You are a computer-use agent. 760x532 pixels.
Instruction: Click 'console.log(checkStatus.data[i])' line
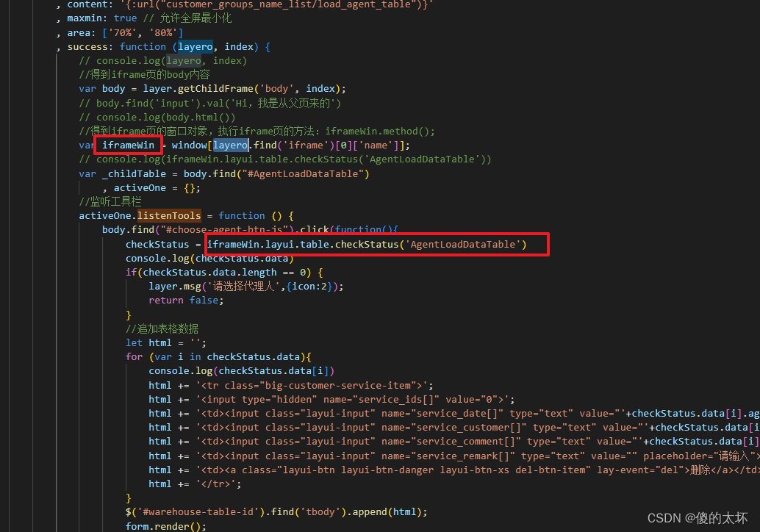[241, 371]
